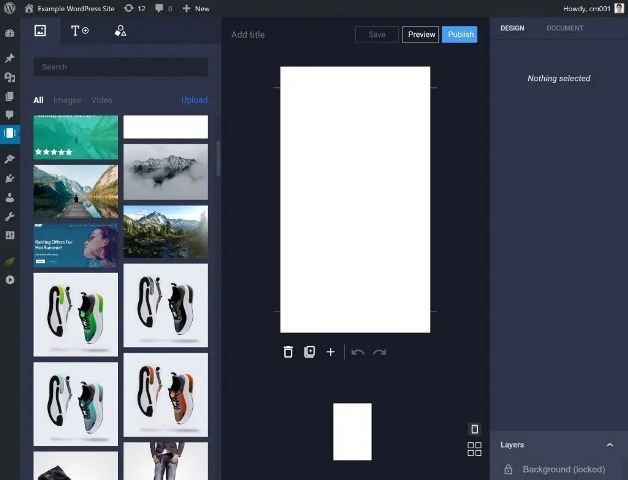This screenshot has width=628, height=480.
Task: Go to Example WordPress Site home
Action: 70,8
